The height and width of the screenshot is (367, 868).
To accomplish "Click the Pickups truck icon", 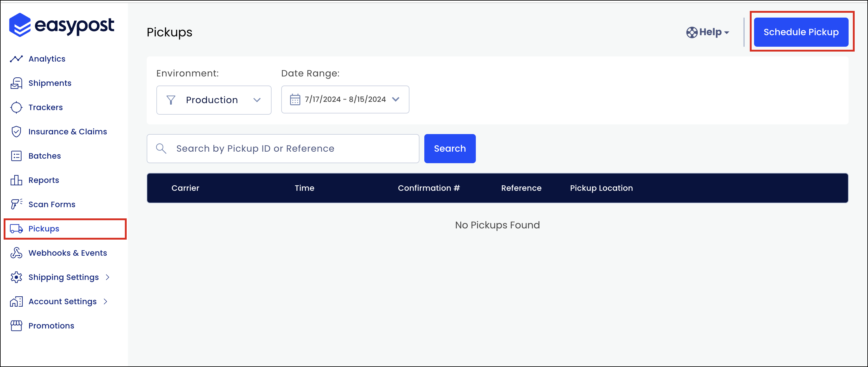I will pos(16,229).
